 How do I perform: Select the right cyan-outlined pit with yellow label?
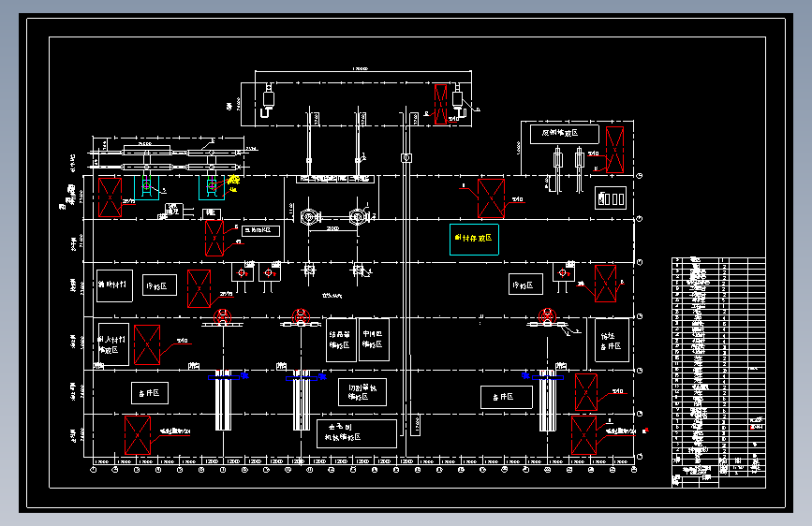212,187
